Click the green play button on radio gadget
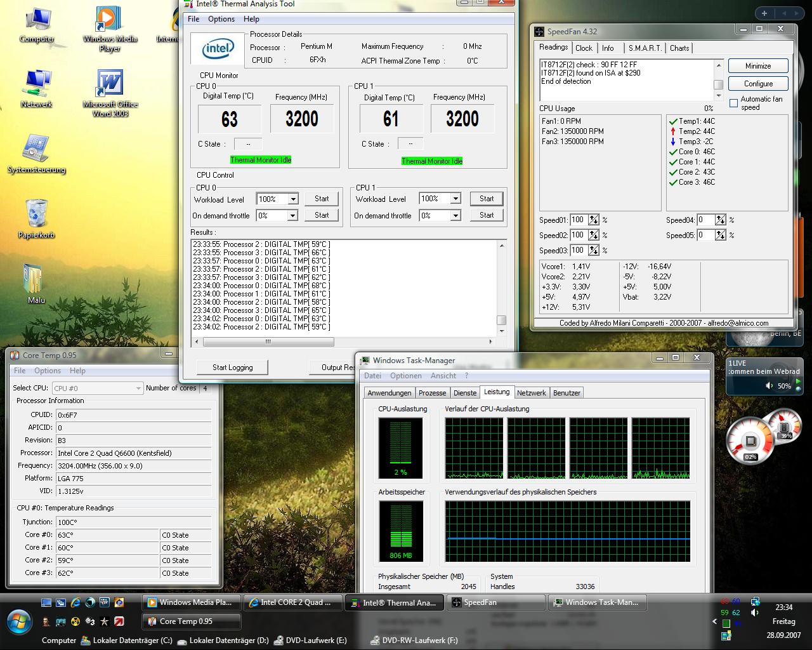 click(800, 382)
